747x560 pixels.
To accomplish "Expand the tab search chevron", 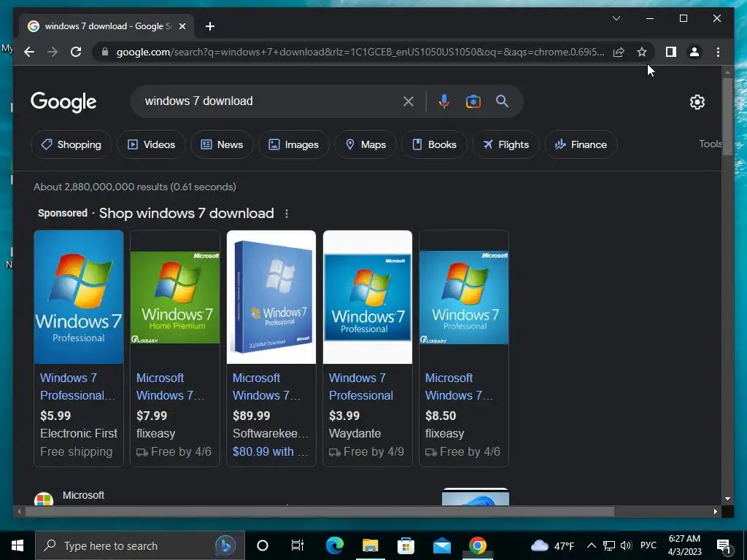I will (616, 18).
